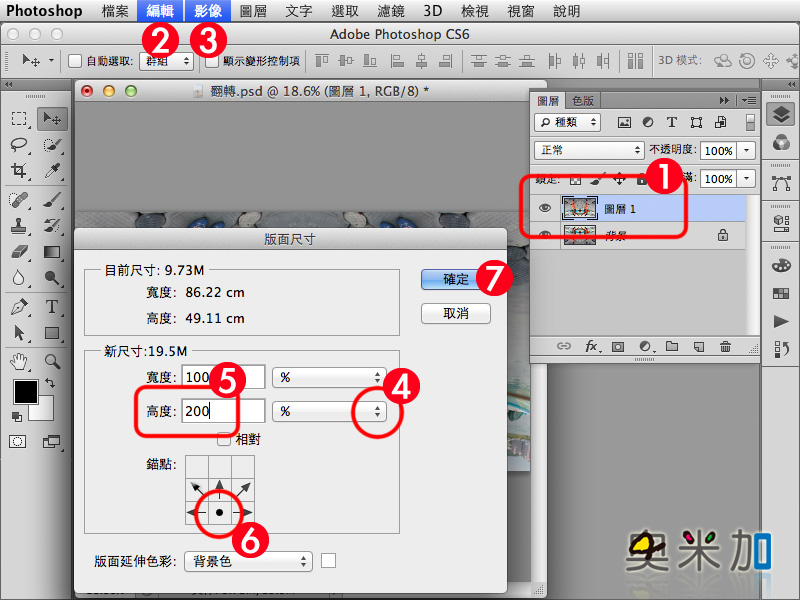Filter layers by type layers icon
This screenshot has height=600, width=800.
[x=672, y=122]
